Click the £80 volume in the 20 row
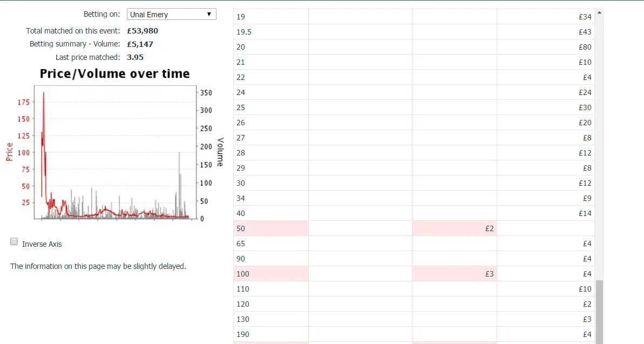644x344 pixels. click(585, 47)
